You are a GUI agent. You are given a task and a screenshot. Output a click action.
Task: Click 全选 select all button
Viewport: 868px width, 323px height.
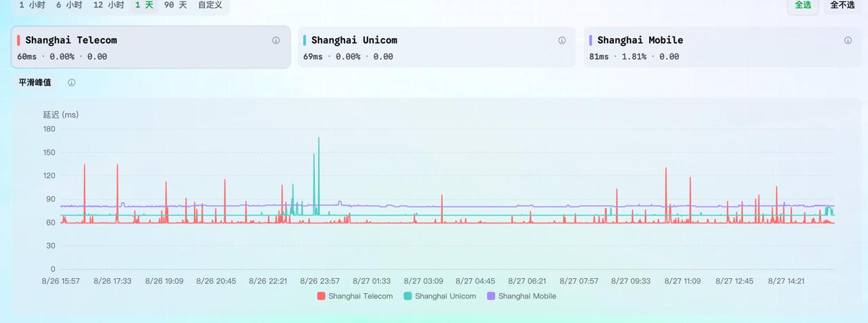[803, 5]
